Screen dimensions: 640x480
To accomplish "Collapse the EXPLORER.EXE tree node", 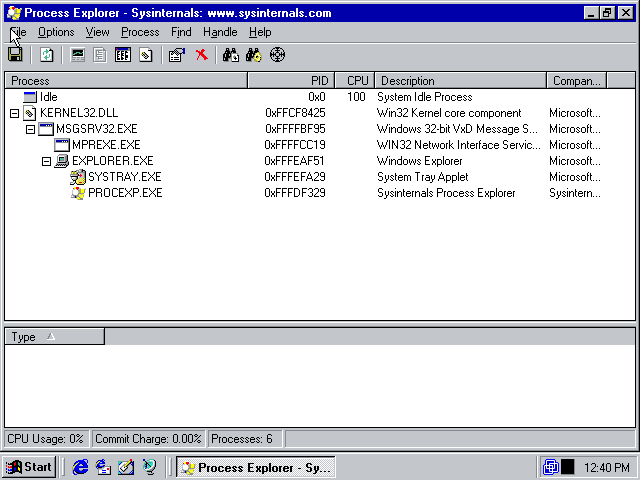I will (46, 161).
